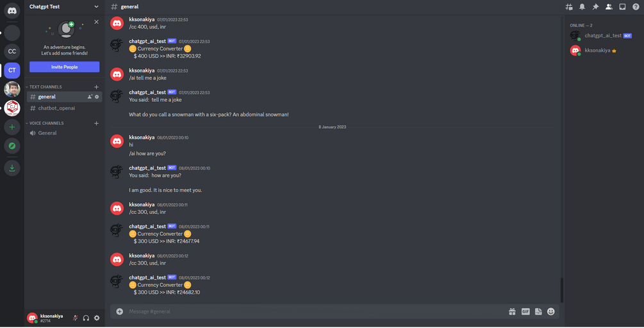Screen dimensions: 644x328
Task: Open the inbox icon in the header
Action: pyautogui.click(x=623, y=6)
